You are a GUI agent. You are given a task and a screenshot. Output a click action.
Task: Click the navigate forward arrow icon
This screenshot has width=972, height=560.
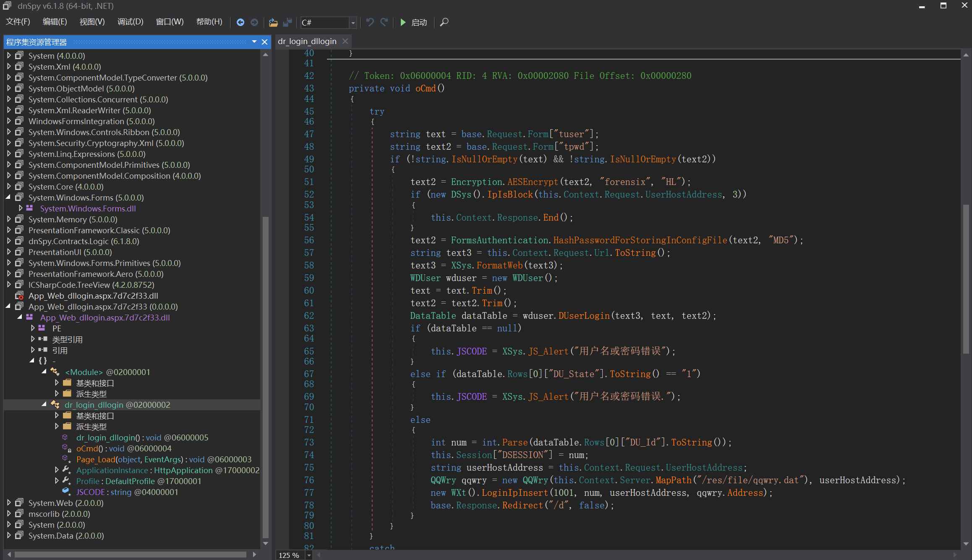[254, 22]
